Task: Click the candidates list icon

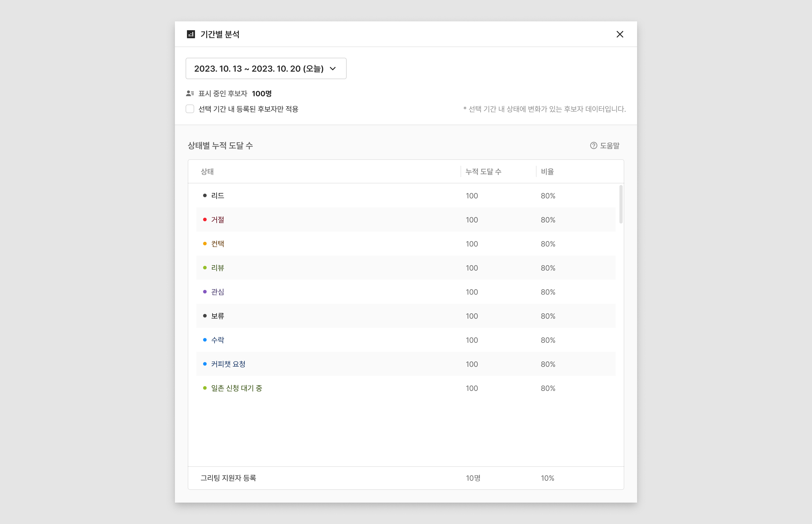Action: coord(190,94)
